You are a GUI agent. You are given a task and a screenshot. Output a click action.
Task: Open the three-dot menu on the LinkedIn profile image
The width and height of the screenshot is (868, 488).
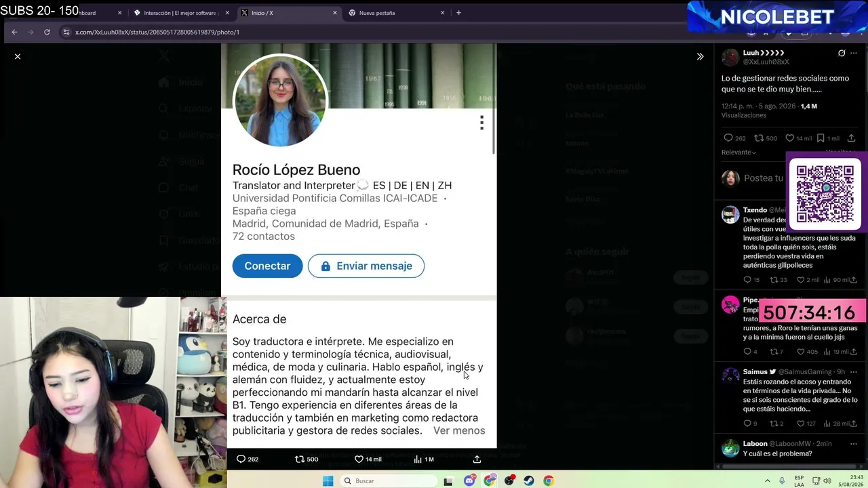pos(481,123)
